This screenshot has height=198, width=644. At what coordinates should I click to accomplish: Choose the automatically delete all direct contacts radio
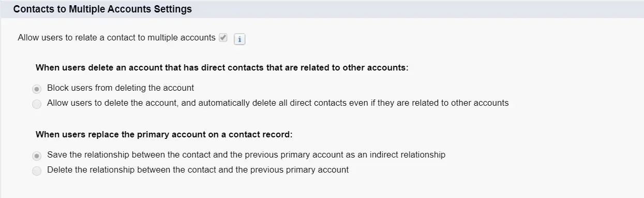[x=37, y=104]
